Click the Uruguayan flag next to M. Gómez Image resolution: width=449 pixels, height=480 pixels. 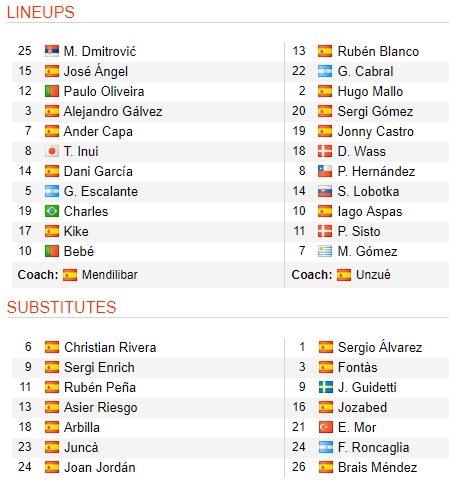(325, 251)
